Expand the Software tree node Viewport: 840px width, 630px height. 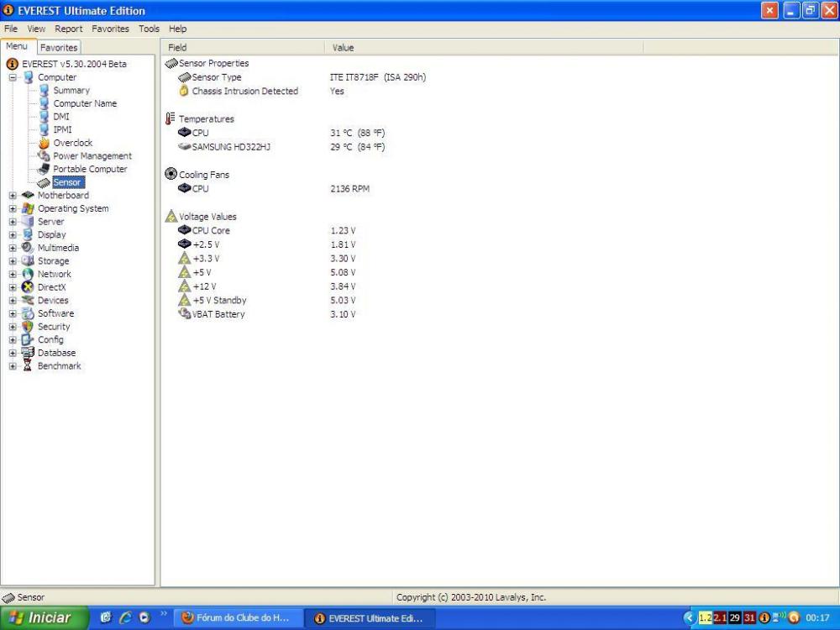point(13,313)
